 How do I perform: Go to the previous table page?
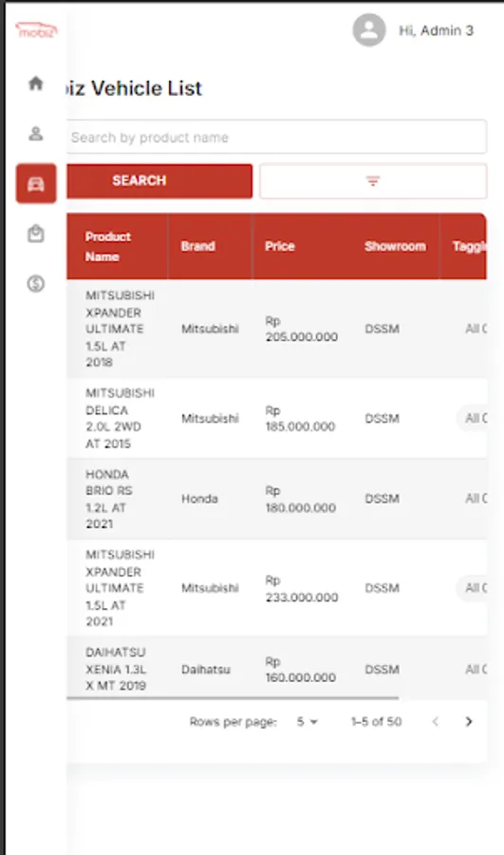(x=436, y=721)
